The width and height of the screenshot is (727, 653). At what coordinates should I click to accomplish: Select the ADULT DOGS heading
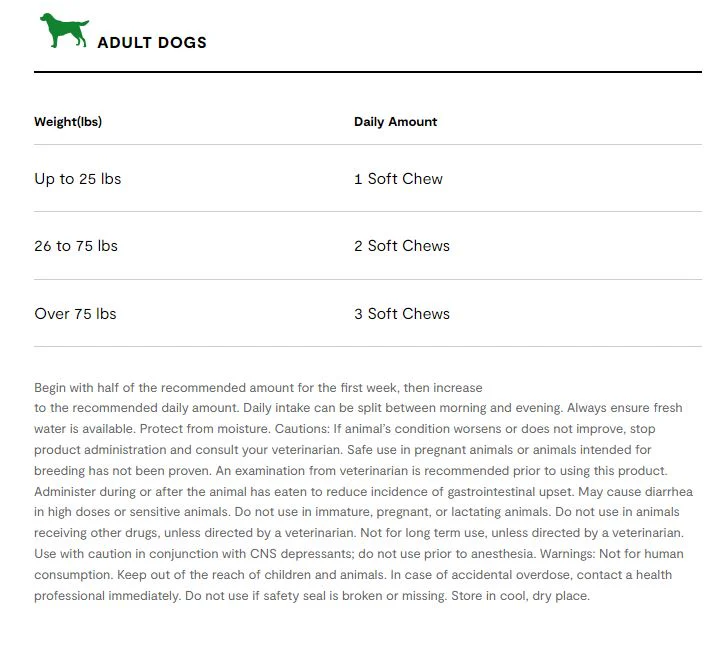click(x=152, y=43)
